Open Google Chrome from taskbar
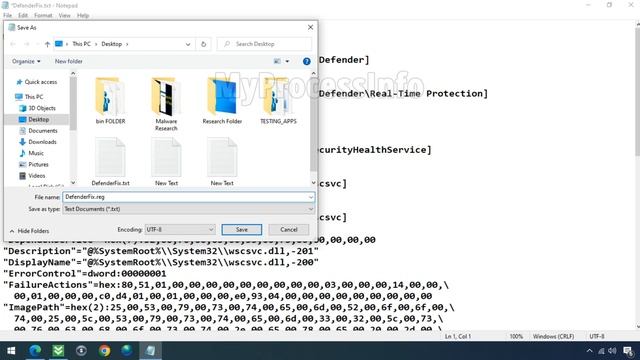640x360 pixels. (x=104, y=351)
